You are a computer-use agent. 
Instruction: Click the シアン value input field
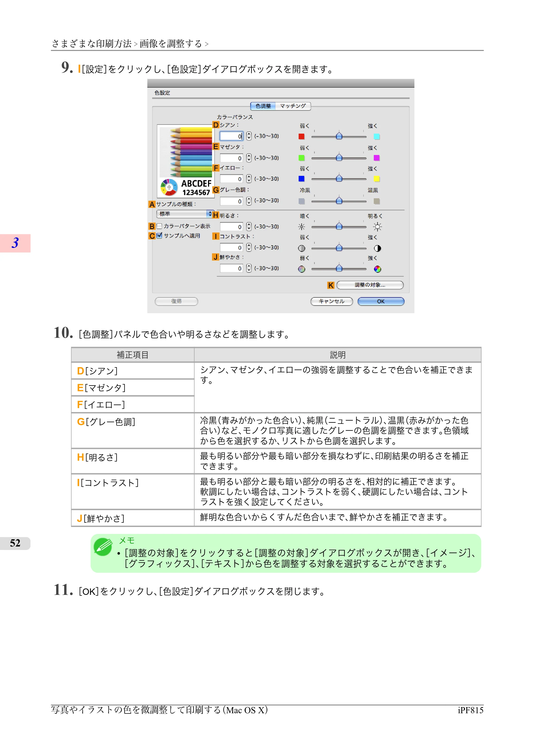(x=231, y=136)
